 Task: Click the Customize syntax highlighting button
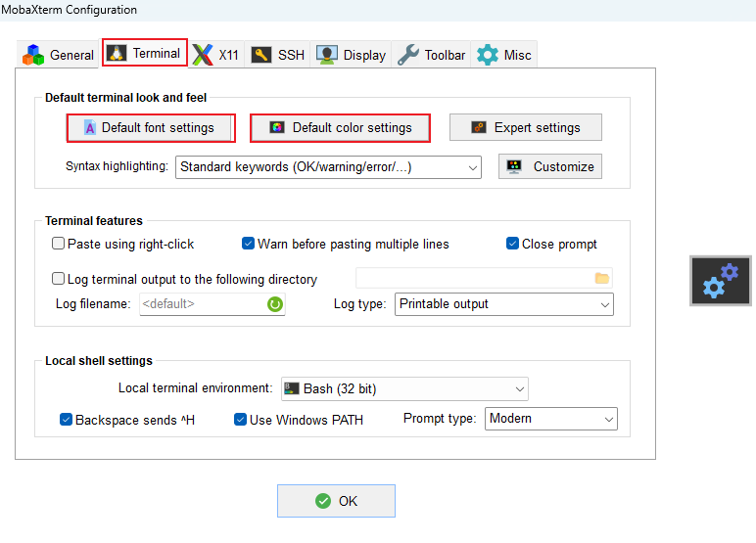tap(550, 166)
